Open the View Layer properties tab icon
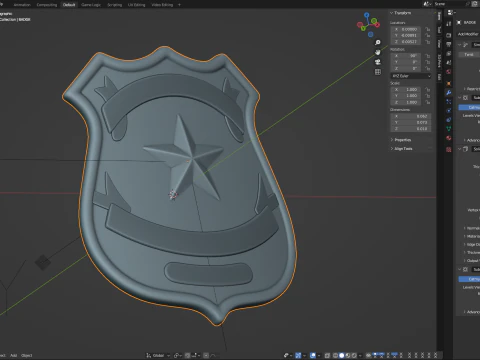480x360 pixels. 449,53
